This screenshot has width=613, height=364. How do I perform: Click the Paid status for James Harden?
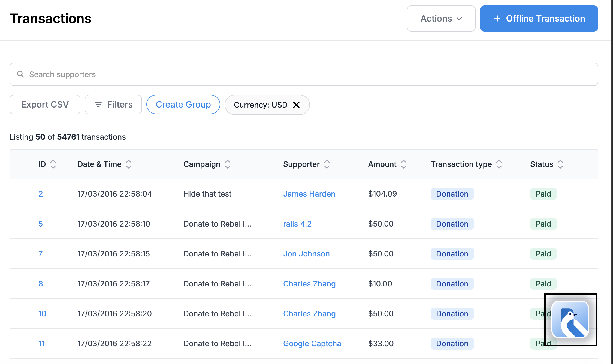point(543,194)
